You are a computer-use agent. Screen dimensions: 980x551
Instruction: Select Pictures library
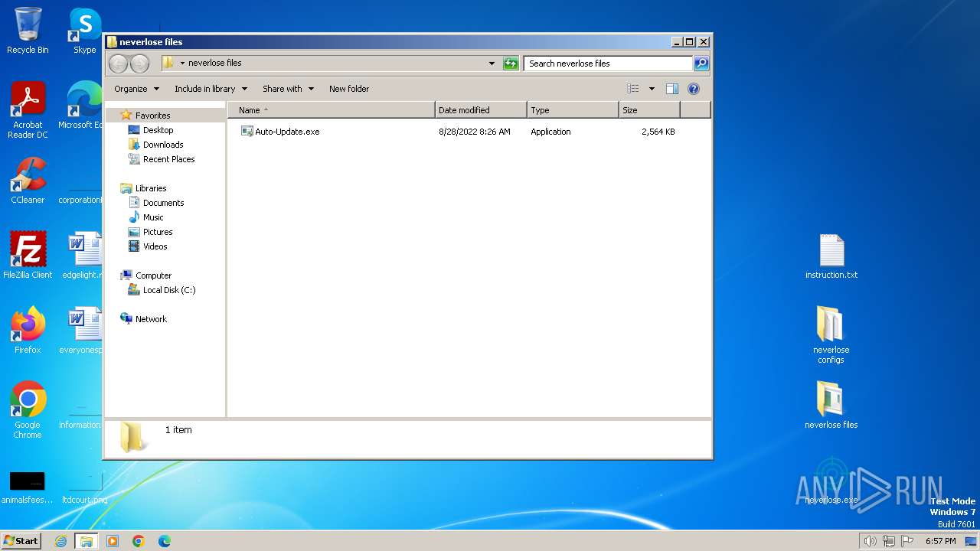[158, 232]
